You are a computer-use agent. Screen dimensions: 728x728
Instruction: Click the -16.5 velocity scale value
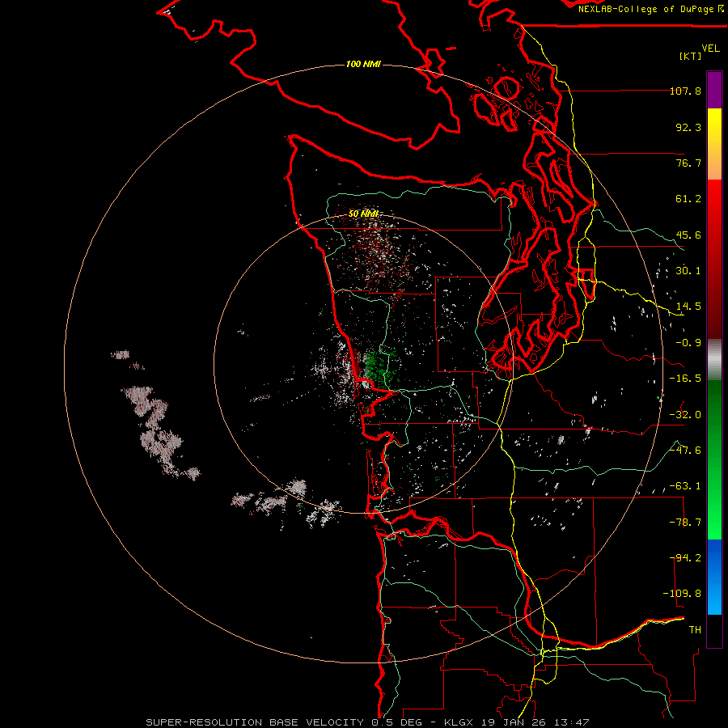pyautogui.click(x=685, y=379)
